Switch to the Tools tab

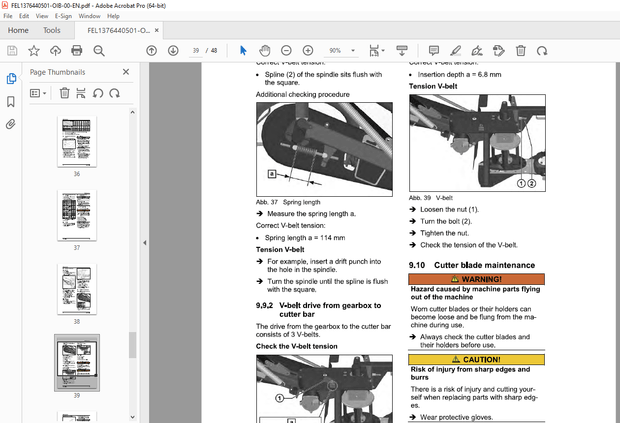point(52,30)
